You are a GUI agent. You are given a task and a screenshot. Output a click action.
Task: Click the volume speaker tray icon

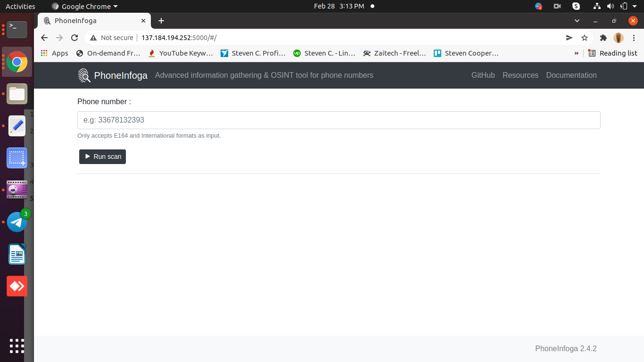[x=611, y=6]
